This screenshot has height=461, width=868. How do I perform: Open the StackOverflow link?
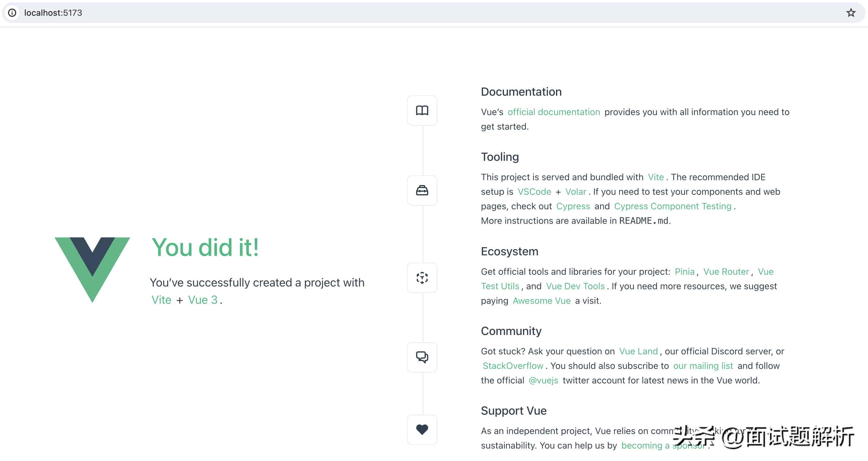pyautogui.click(x=512, y=365)
